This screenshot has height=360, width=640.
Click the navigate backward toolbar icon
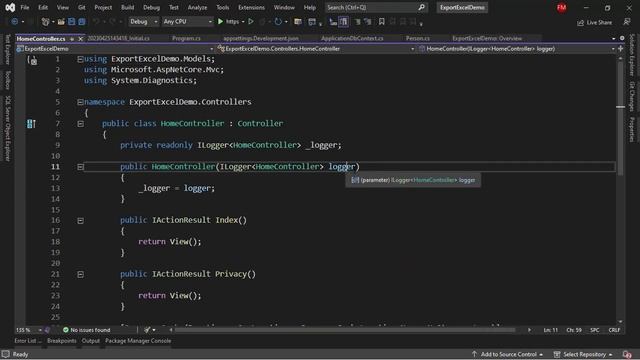coord(15,22)
